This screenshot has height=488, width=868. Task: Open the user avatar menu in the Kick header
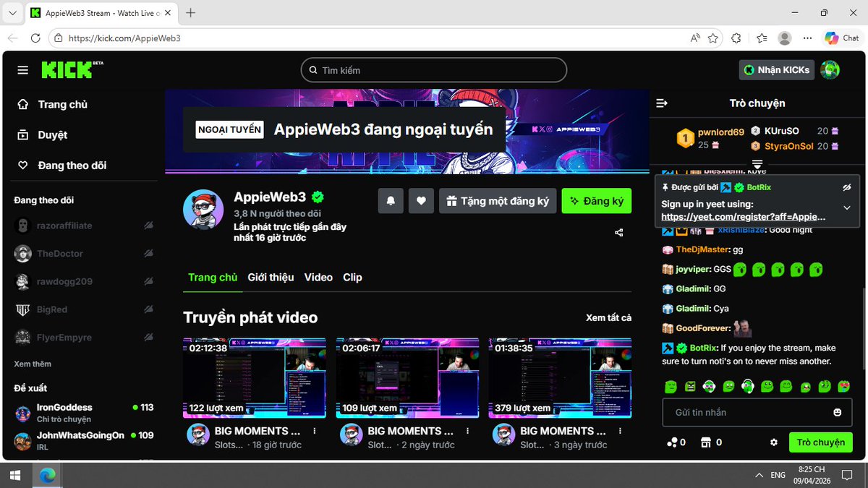[x=830, y=70]
